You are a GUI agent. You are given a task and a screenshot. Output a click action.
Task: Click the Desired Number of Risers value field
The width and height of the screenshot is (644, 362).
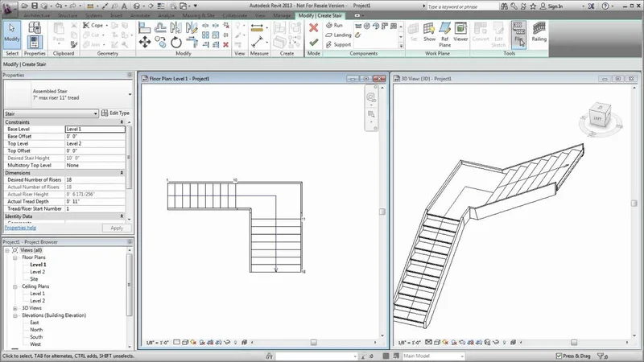coord(95,179)
